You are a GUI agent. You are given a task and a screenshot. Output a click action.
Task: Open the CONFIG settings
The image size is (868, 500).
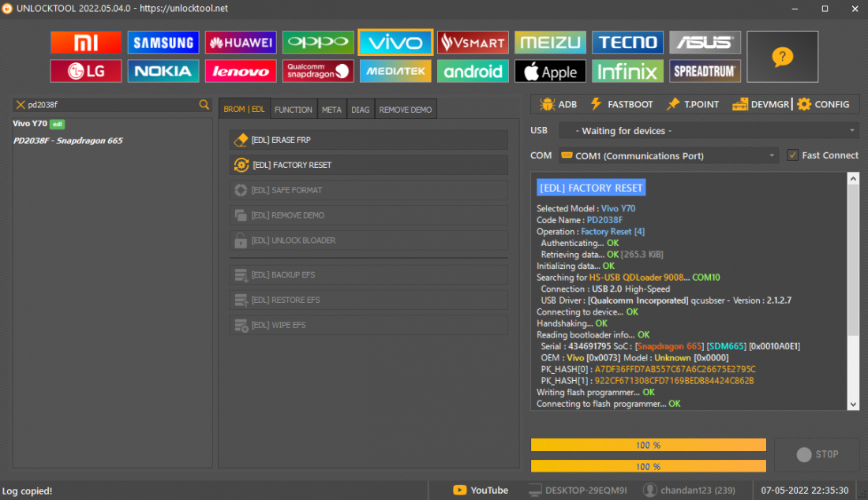[823, 104]
